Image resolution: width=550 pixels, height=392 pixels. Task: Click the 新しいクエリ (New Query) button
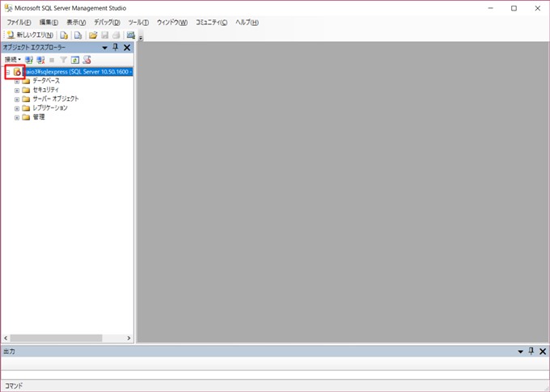[30, 35]
